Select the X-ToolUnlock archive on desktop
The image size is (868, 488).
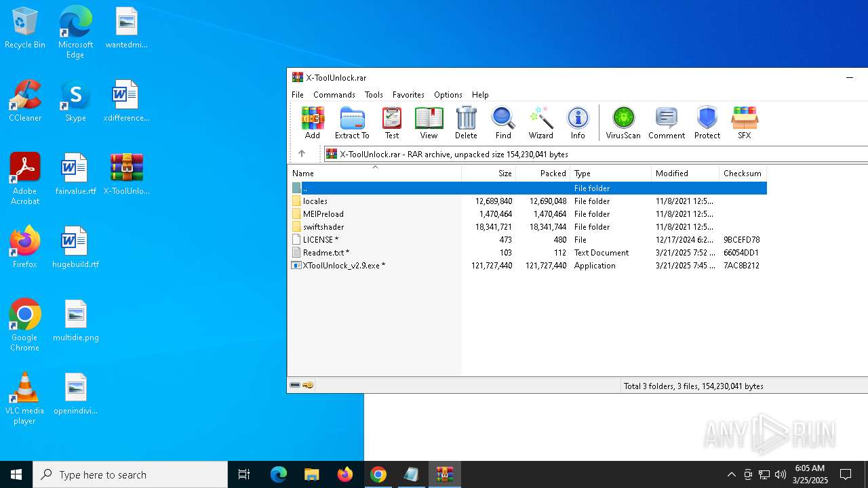click(127, 174)
